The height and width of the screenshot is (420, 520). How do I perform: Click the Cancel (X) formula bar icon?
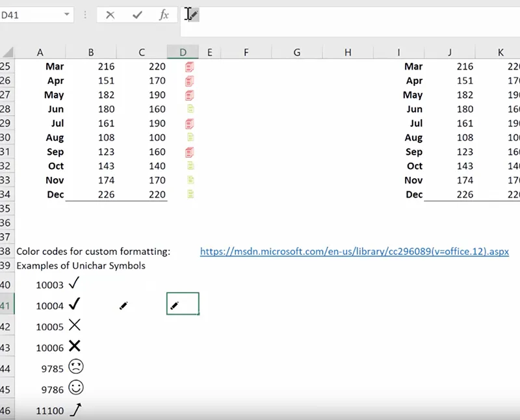tap(110, 15)
